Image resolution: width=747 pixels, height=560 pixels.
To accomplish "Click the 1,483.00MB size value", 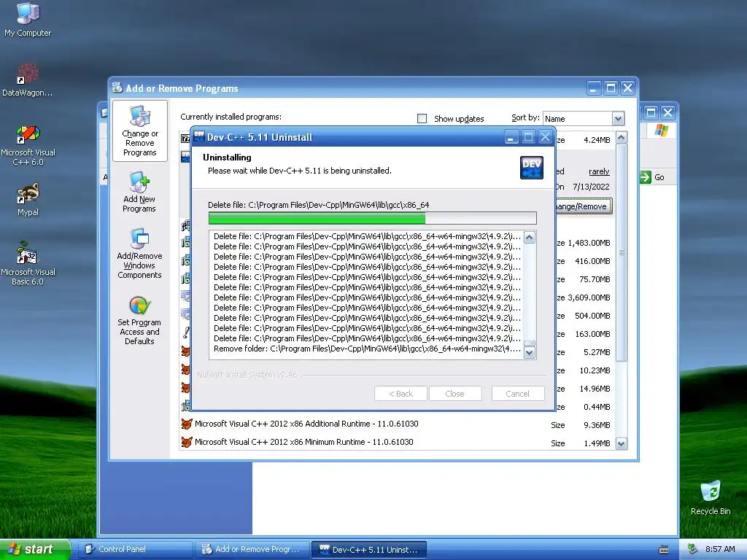I will pyautogui.click(x=589, y=243).
